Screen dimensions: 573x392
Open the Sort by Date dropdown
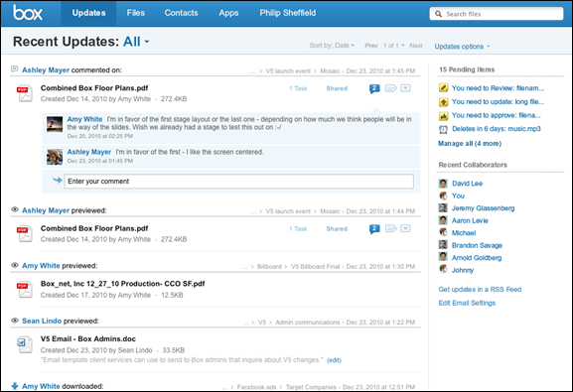332,46
